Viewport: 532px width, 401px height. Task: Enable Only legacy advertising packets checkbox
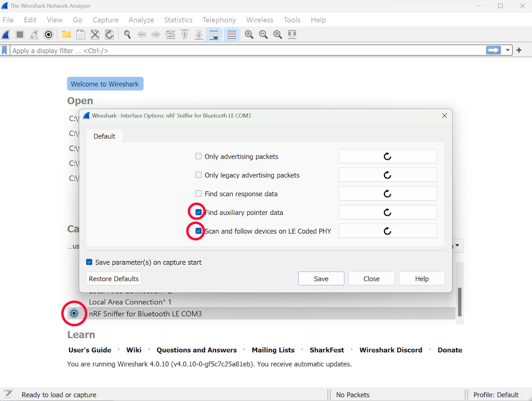pos(198,175)
